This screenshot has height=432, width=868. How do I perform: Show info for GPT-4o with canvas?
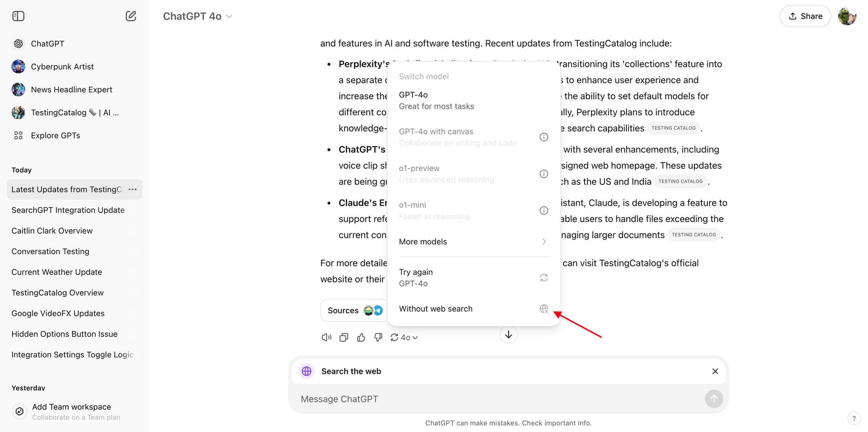(x=544, y=137)
